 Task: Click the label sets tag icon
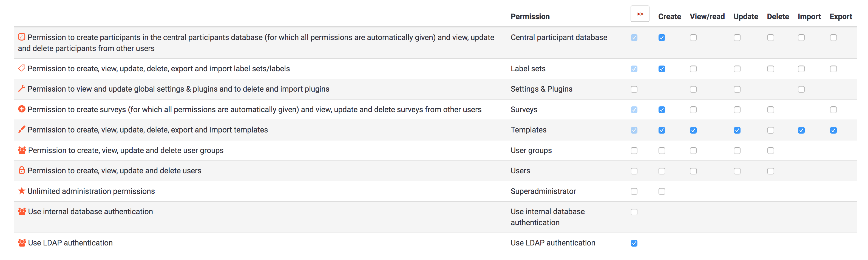click(22, 69)
